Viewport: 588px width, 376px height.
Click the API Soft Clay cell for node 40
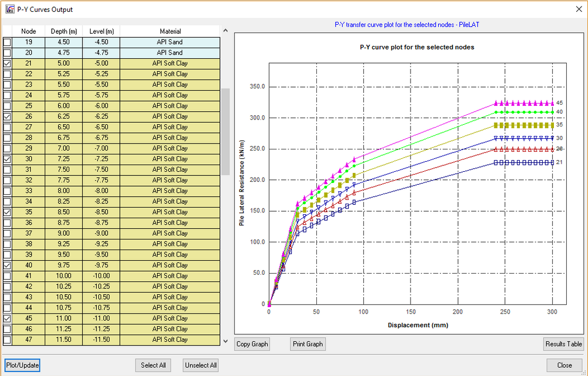pyautogui.click(x=169, y=265)
